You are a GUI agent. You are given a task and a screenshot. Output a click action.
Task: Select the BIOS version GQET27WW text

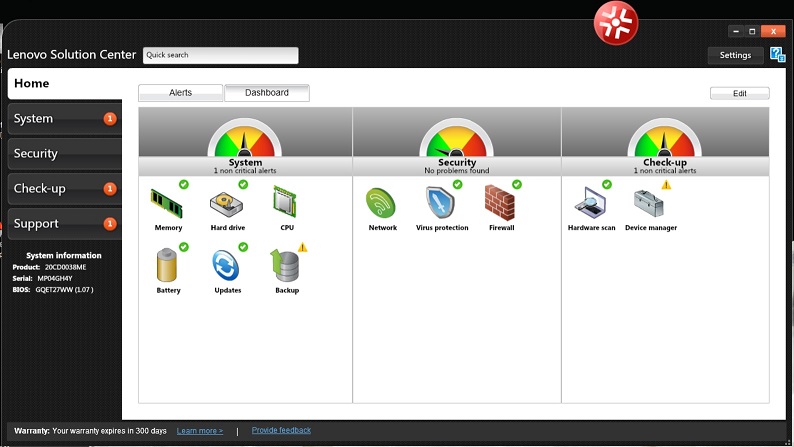(x=64, y=290)
